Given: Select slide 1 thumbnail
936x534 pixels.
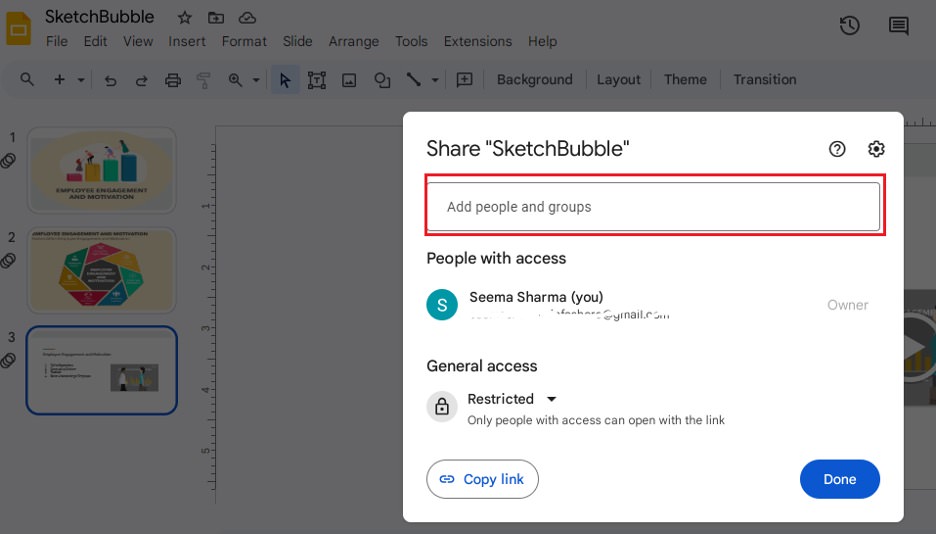Looking at the screenshot, I should click(x=101, y=170).
